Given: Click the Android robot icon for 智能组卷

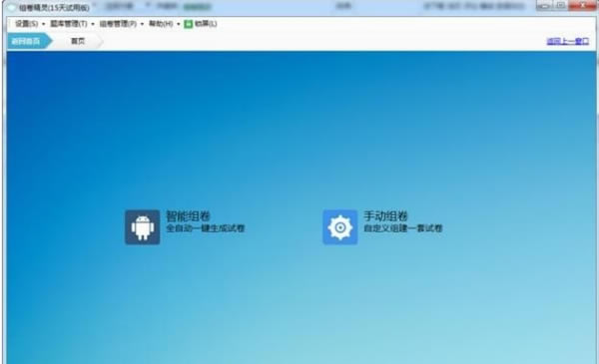Looking at the screenshot, I should [143, 227].
